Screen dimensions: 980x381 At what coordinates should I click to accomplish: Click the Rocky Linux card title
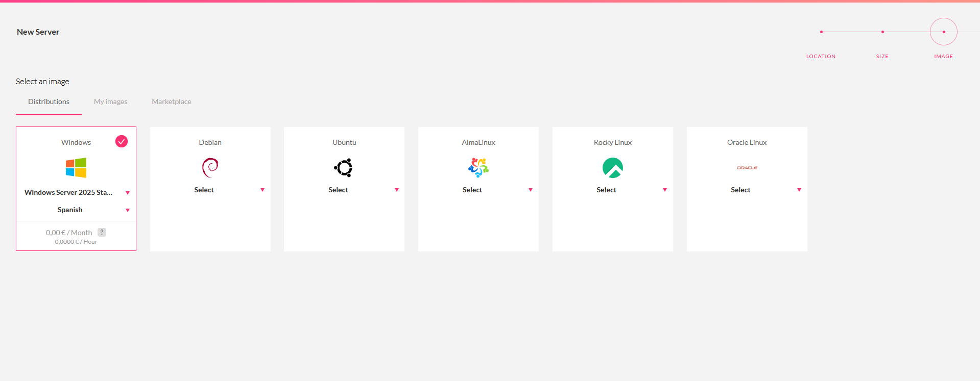613,142
